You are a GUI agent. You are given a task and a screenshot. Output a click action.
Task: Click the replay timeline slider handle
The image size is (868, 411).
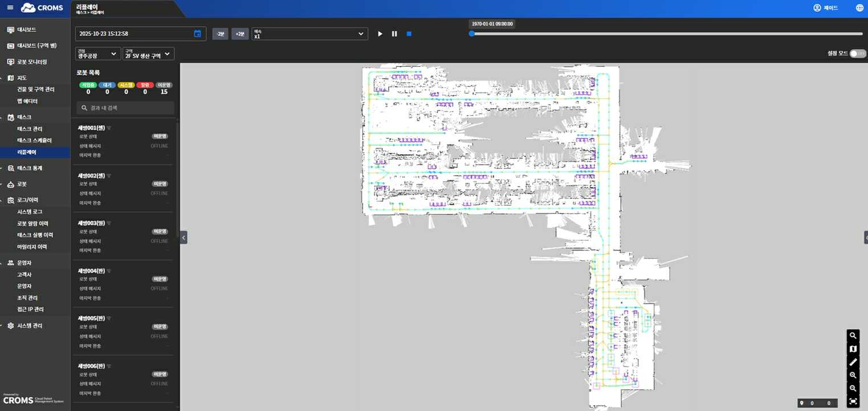[x=472, y=34]
